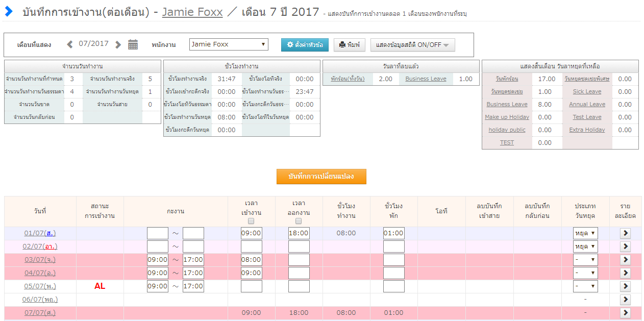
Task: Click the ตั้งค่าหัวข้อ settings button
Action: (x=305, y=45)
